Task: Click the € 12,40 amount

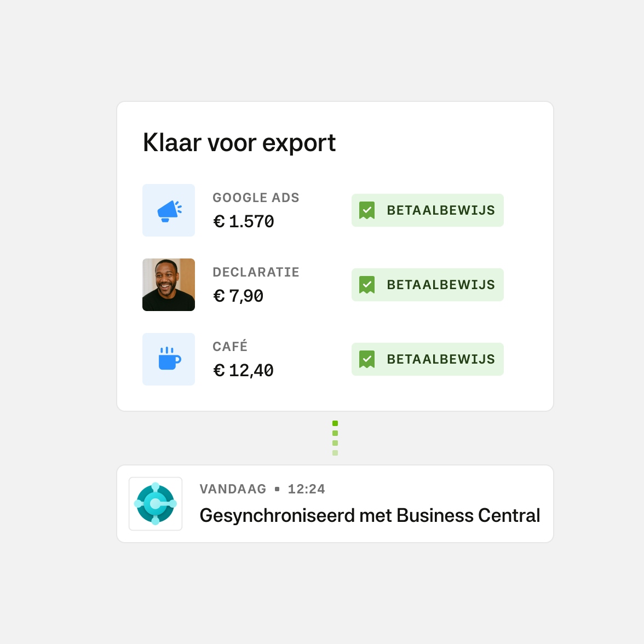Action: (244, 371)
